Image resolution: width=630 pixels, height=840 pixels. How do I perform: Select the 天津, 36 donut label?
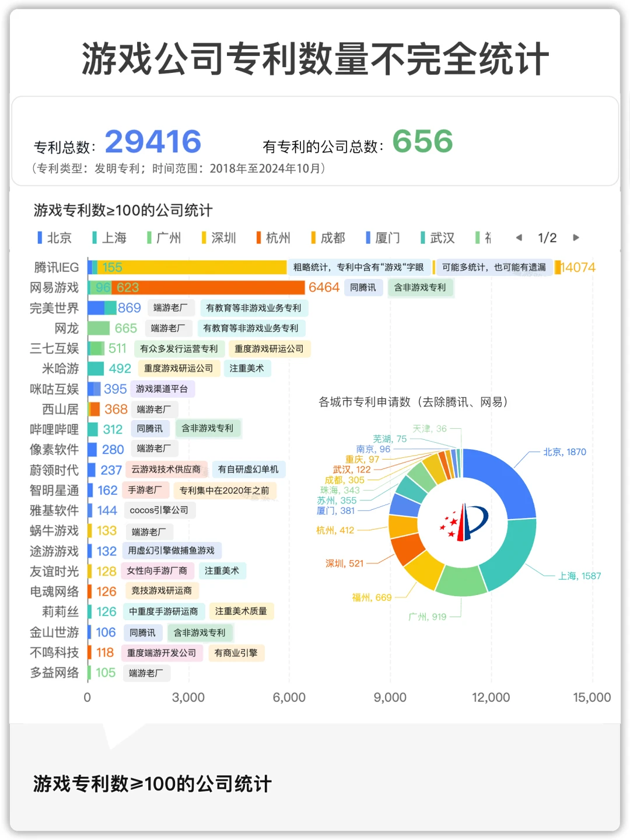click(430, 429)
